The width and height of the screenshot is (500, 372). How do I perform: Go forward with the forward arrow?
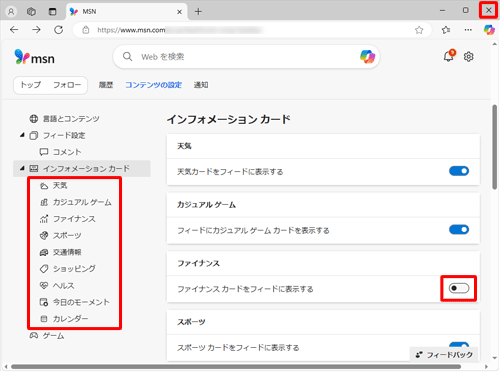click(36, 30)
